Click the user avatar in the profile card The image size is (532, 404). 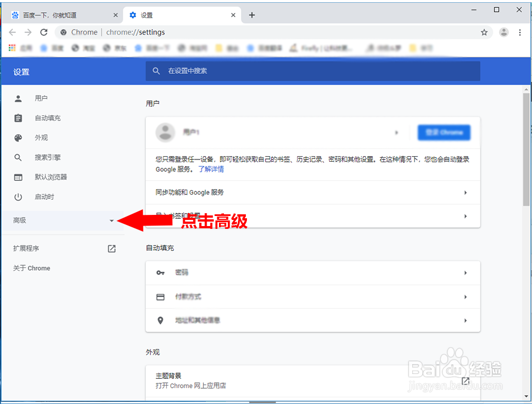click(x=165, y=133)
